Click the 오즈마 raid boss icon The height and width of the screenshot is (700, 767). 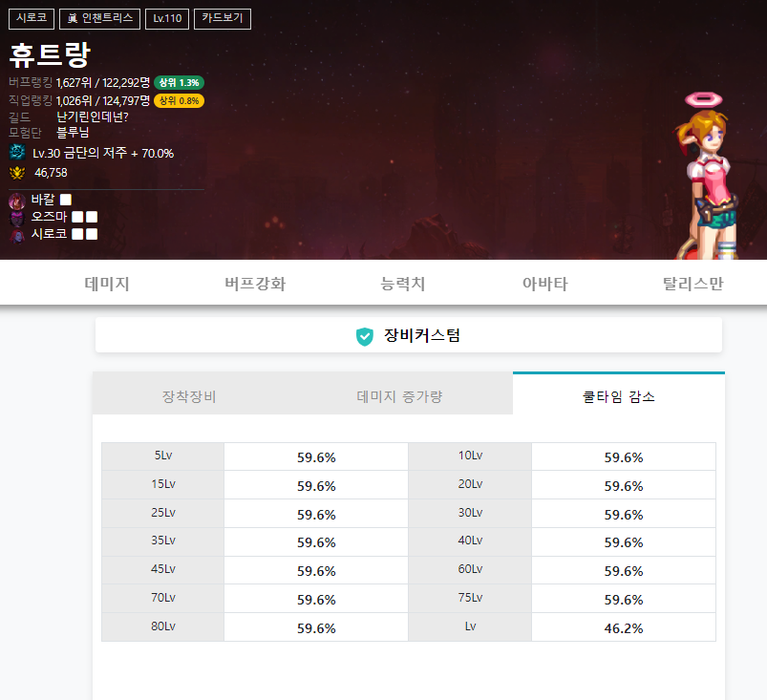click(17, 217)
